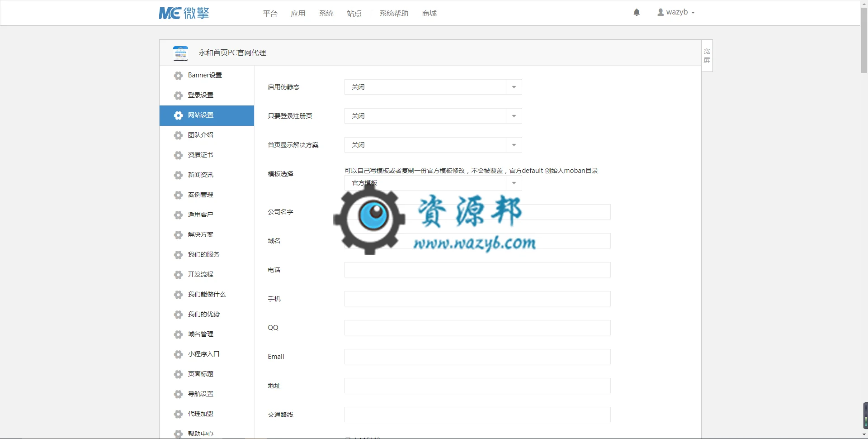Select 网站设置 in the sidebar
This screenshot has width=868, height=439.
[207, 115]
